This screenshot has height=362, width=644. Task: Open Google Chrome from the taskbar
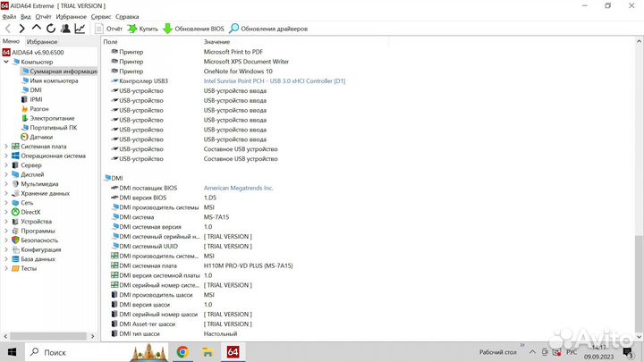(182, 352)
